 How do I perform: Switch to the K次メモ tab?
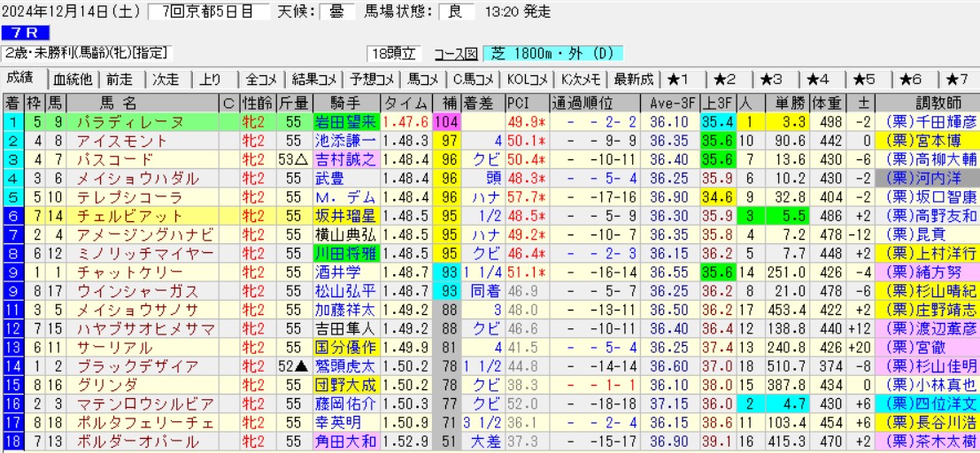point(581,79)
